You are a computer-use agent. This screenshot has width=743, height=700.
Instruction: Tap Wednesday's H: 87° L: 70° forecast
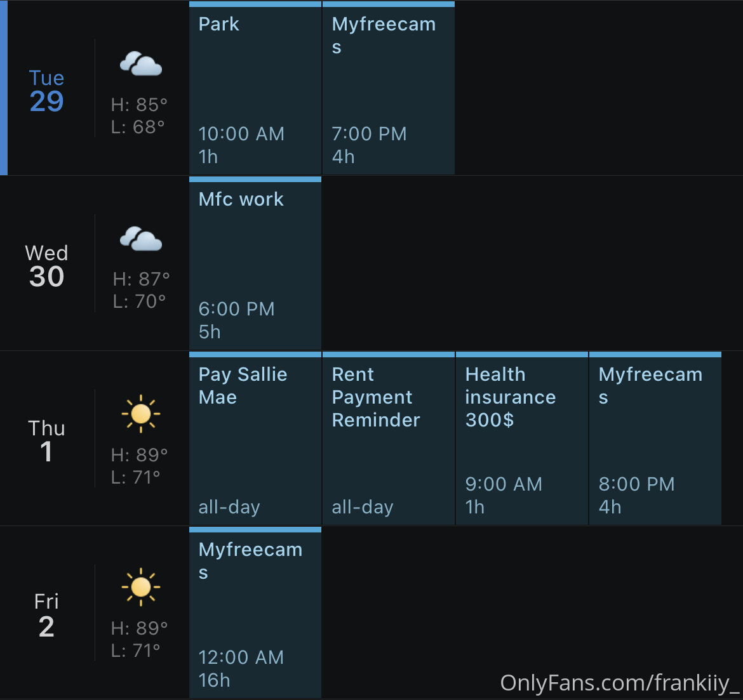[141, 290]
